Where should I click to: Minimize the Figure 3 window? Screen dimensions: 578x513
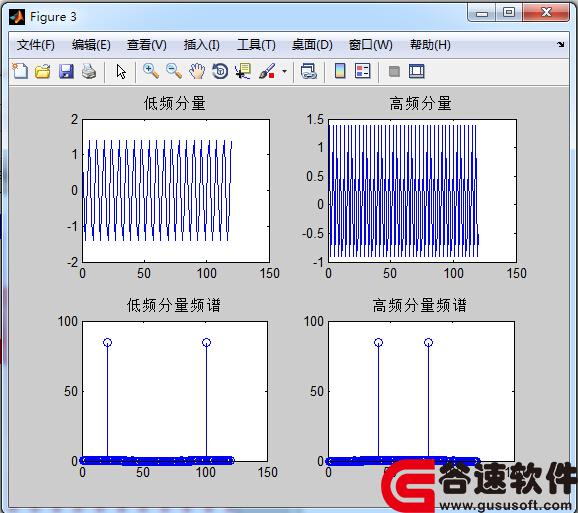(x=482, y=13)
